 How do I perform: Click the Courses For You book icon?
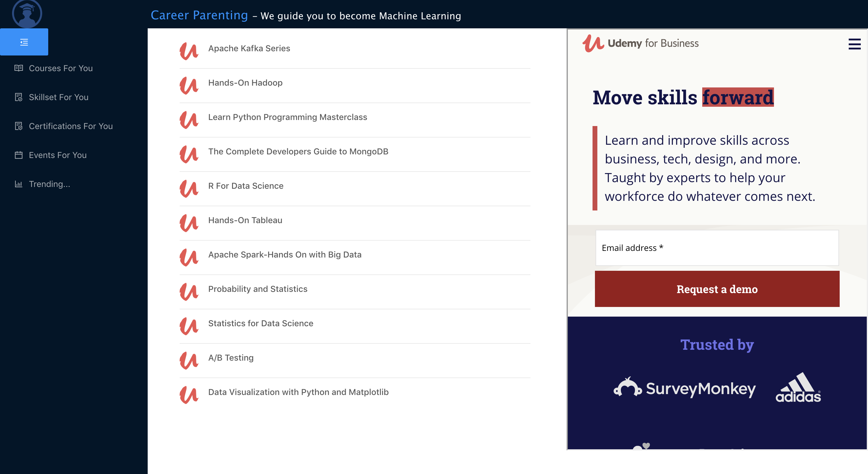pyautogui.click(x=18, y=68)
